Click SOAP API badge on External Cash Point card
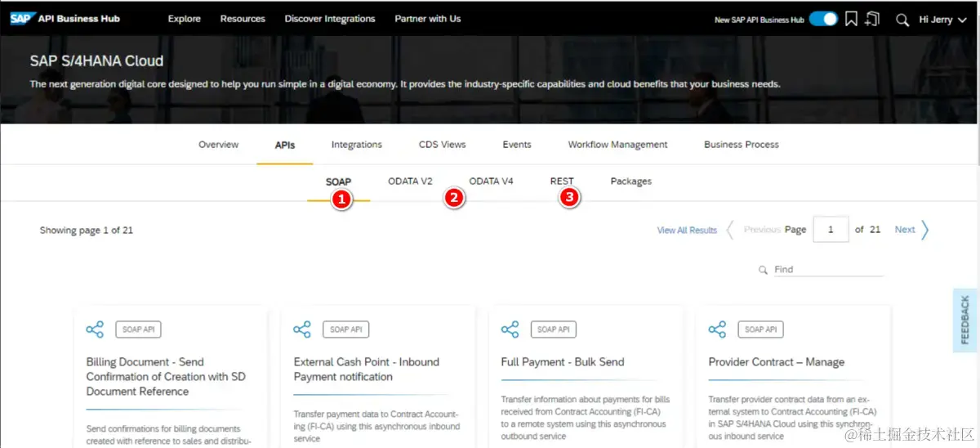980x448 pixels. [346, 329]
